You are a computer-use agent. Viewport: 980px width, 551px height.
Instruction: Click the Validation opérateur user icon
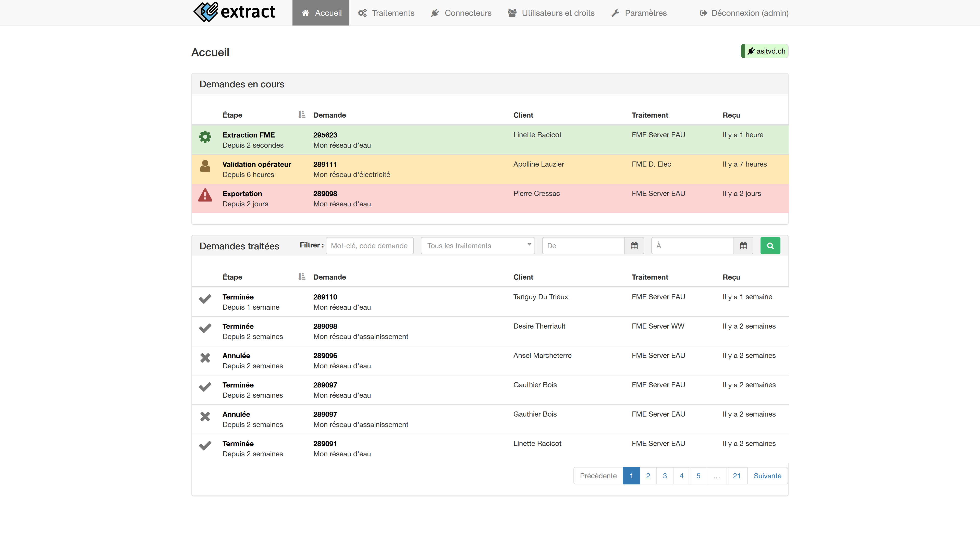(x=205, y=166)
